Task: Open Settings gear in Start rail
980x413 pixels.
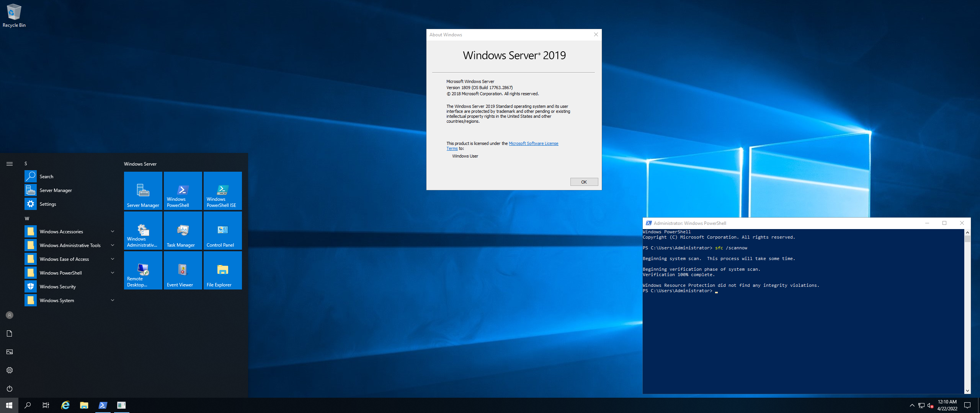Action: pos(10,370)
